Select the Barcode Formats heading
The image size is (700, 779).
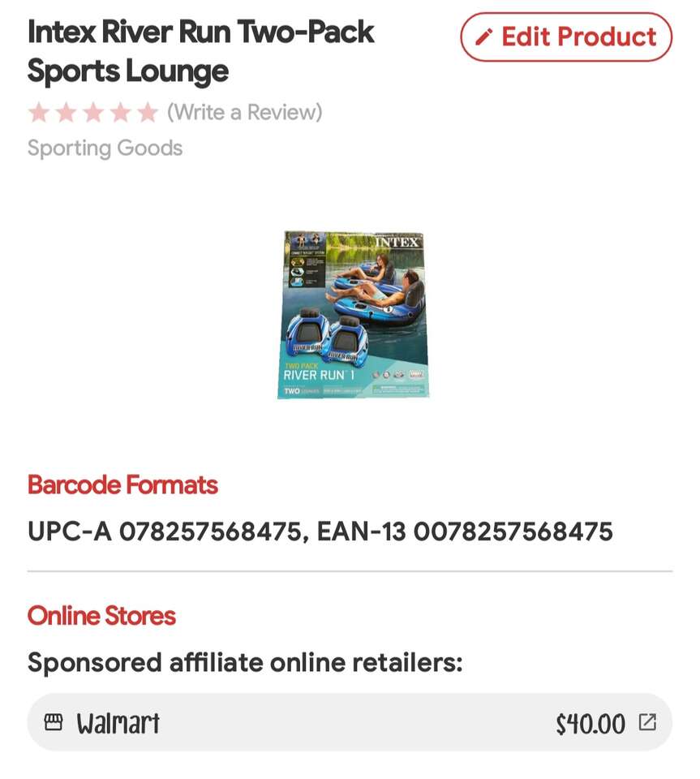[x=122, y=484]
